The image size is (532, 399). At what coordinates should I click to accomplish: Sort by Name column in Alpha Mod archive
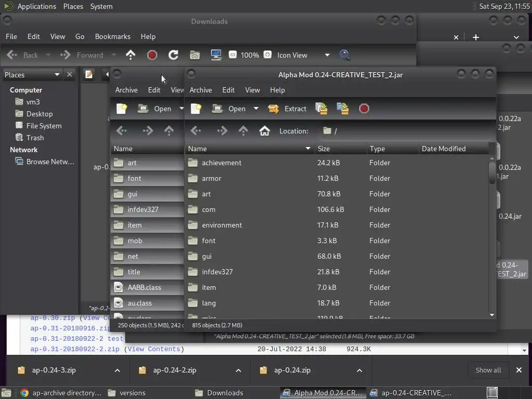point(249,149)
